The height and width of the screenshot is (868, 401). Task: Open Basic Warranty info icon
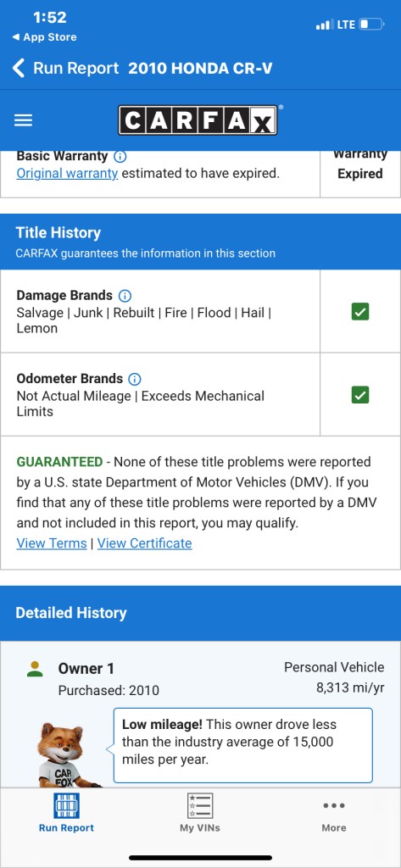click(120, 156)
